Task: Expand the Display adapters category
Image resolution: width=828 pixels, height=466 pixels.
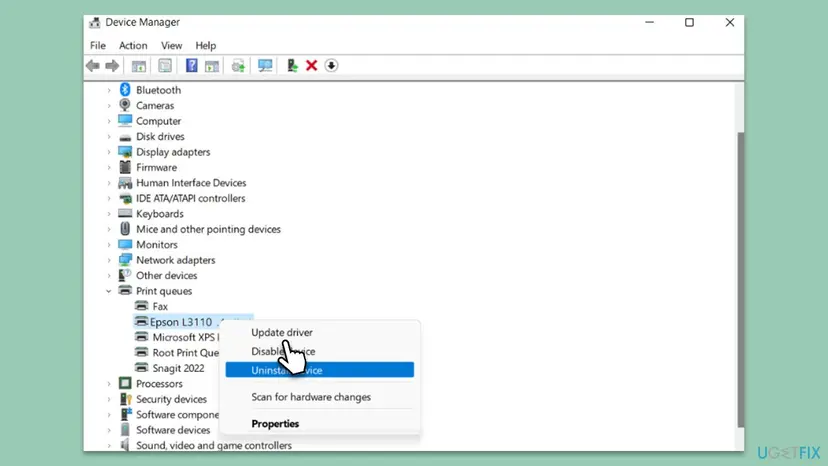Action: [x=109, y=152]
